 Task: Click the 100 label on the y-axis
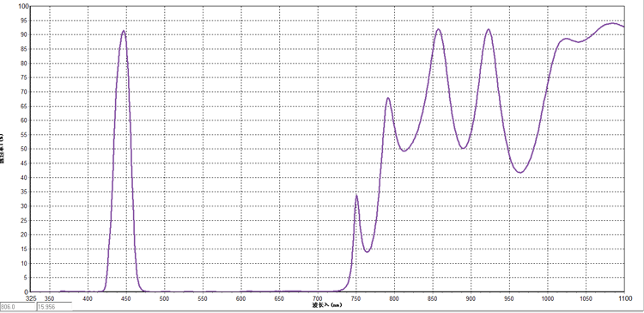coord(24,7)
